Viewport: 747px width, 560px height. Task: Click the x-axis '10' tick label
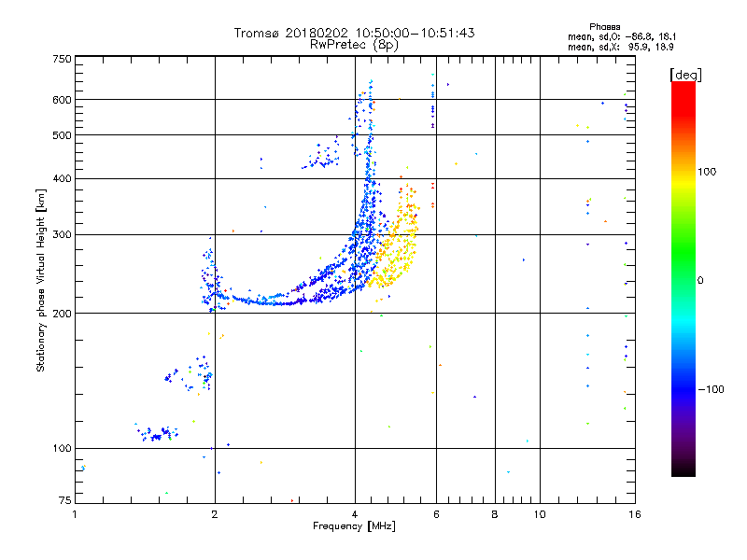coord(540,514)
